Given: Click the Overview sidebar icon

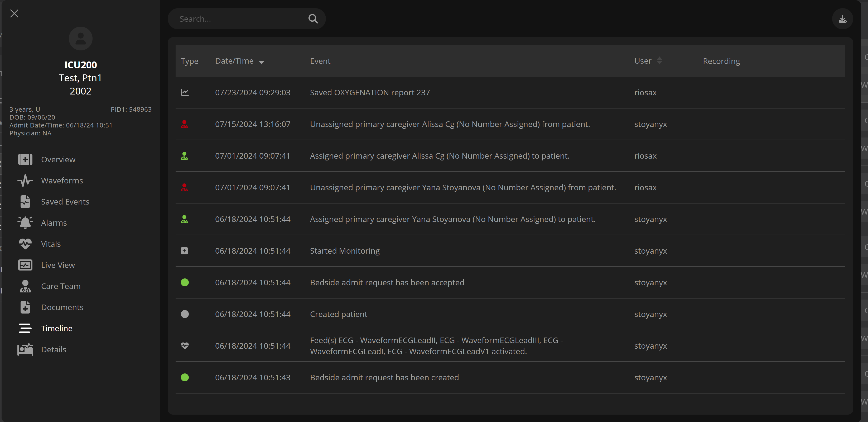Looking at the screenshot, I should (x=25, y=160).
